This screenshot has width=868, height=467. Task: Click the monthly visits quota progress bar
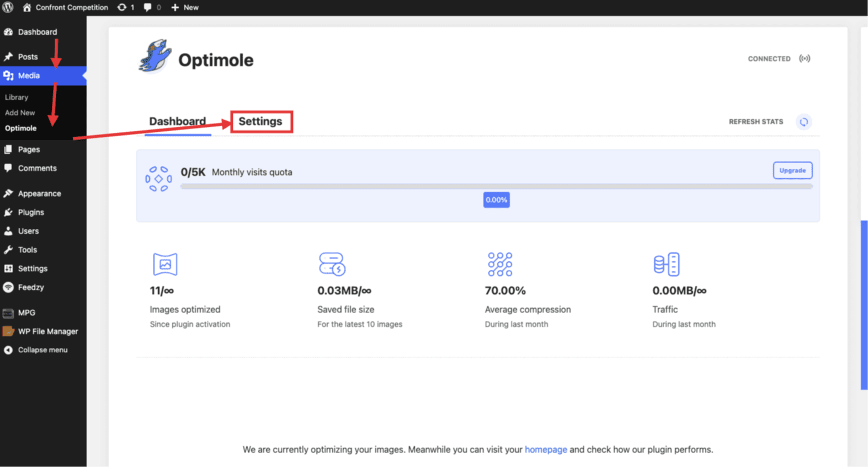point(496,186)
